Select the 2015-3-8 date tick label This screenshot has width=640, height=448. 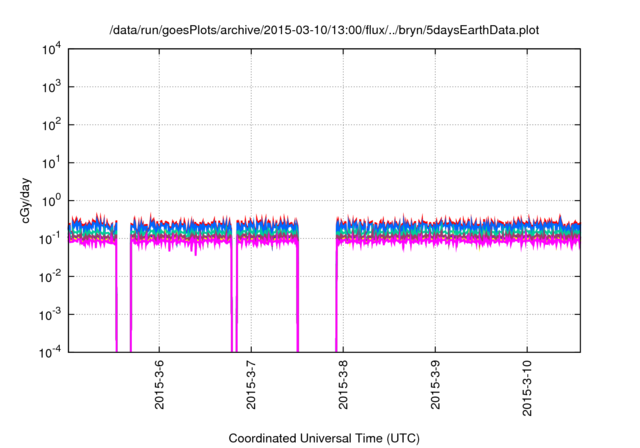coord(343,384)
